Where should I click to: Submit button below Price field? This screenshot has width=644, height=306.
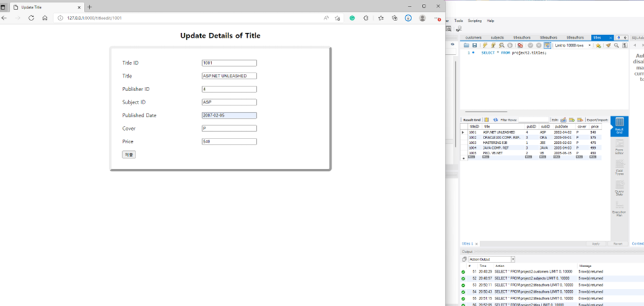click(129, 154)
